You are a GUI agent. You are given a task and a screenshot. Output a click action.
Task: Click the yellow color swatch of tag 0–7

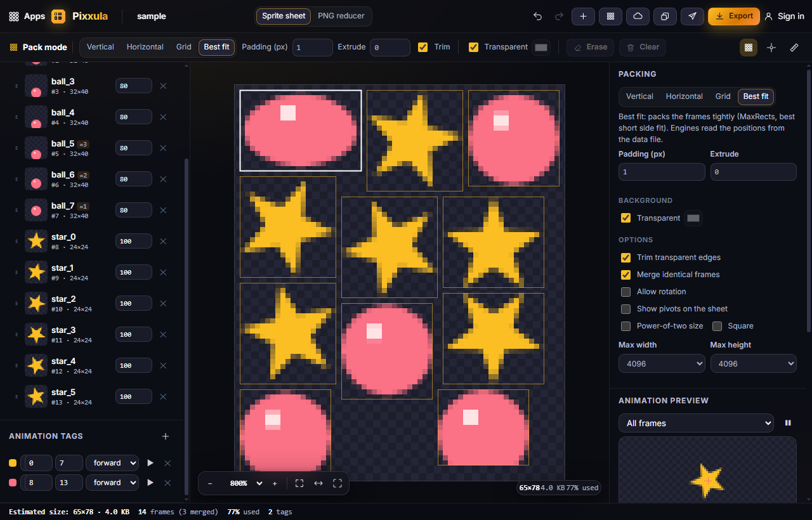(13, 463)
